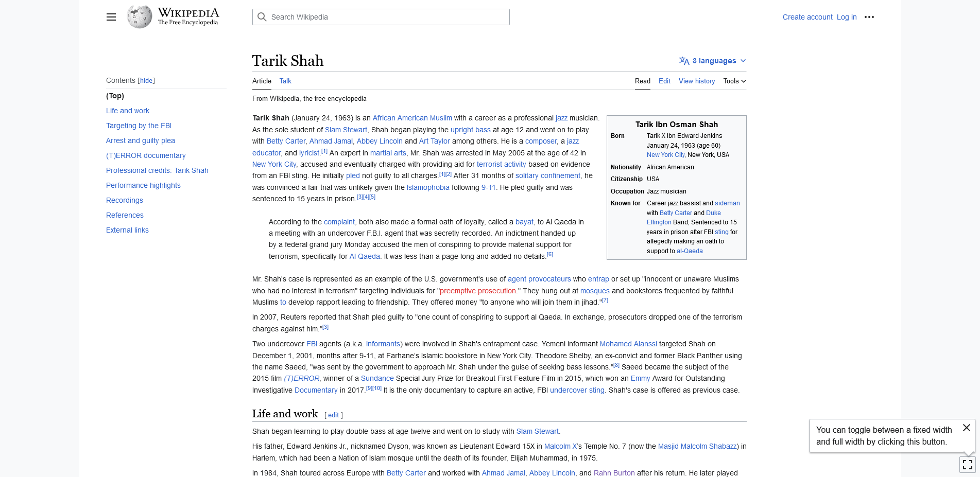Open the lyricist link
Viewport: 980px width, 477px height.
click(x=310, y=153)
